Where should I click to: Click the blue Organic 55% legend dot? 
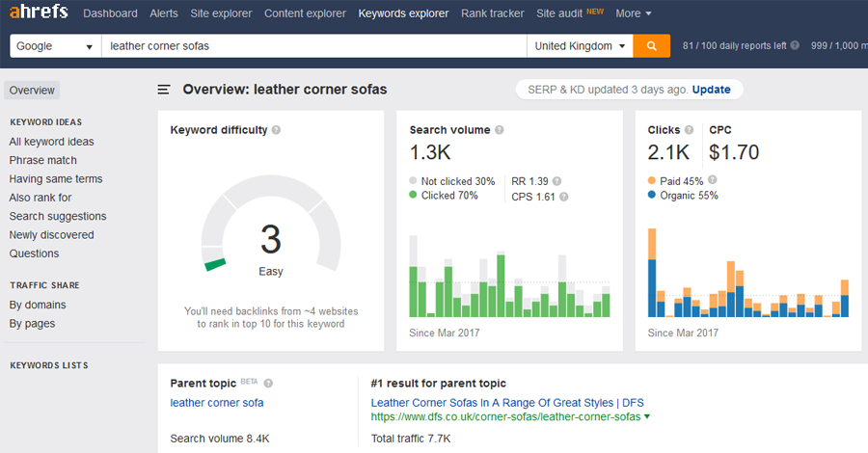[652, 195]
